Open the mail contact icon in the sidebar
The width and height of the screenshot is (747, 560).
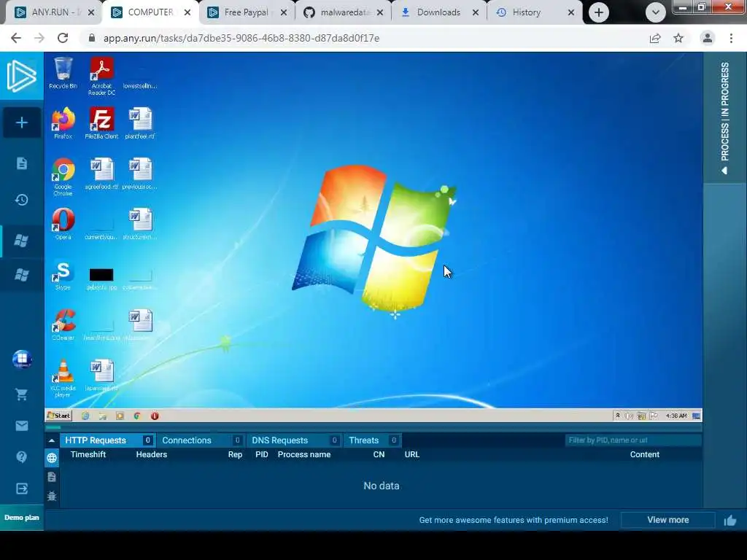pos(21,426)
